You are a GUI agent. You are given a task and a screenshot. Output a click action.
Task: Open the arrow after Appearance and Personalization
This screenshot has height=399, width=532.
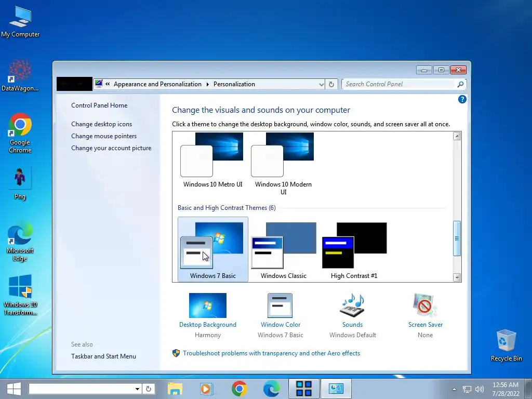pyautogui.click(x=207, y=84)
